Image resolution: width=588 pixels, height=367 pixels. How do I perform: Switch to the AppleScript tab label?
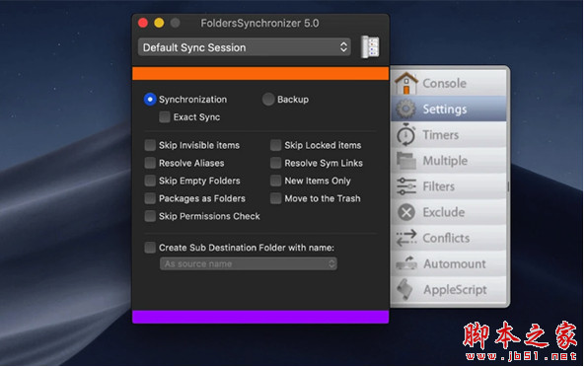tap(455, 290)
